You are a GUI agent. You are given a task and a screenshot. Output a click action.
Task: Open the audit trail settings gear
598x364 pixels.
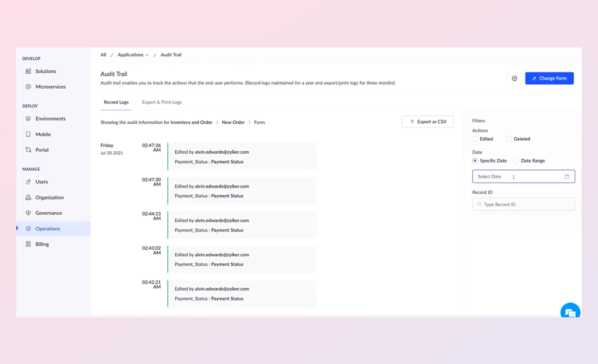click(x=514, y=79)
